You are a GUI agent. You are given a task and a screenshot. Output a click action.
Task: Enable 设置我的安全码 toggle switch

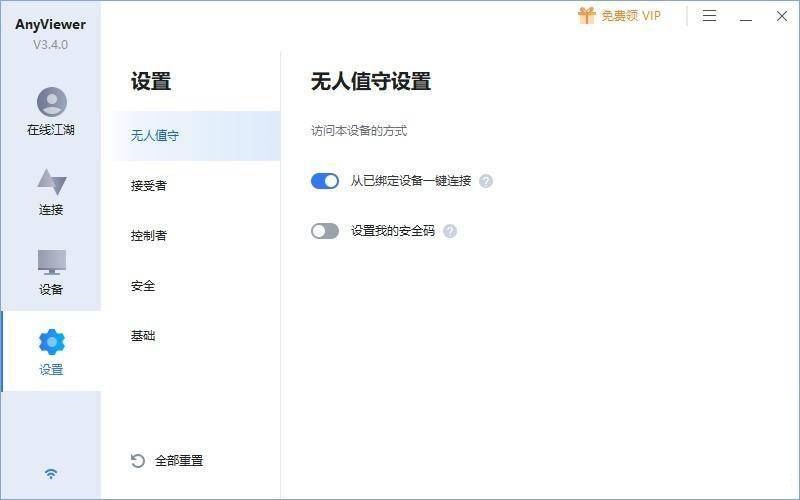click(x=325, y=231)
